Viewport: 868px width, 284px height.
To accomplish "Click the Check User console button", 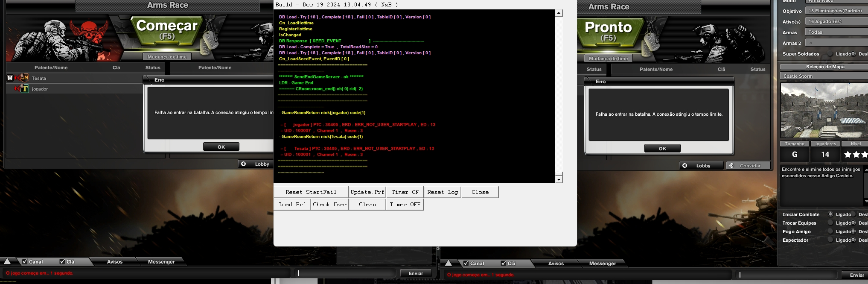I will coord(330,205).
